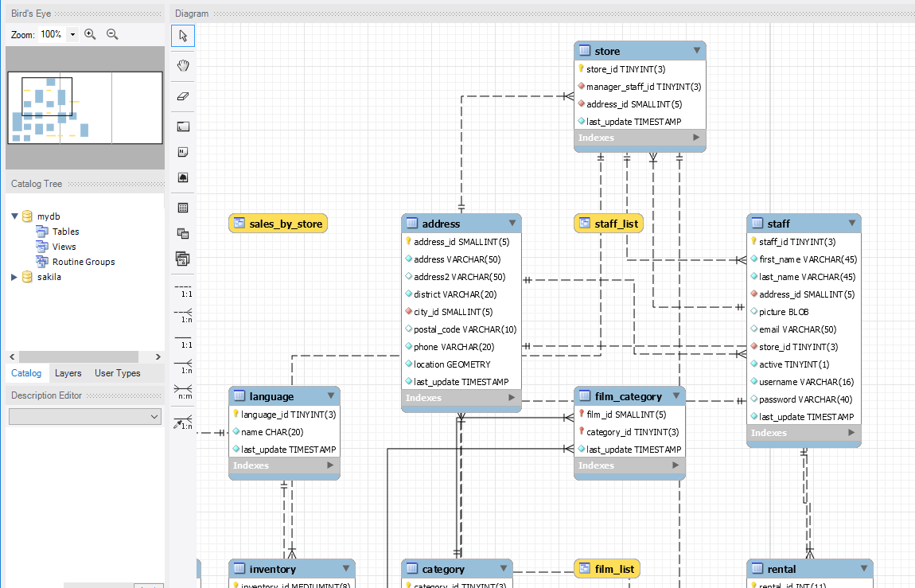Select the new layer tool

[x=183, y=127]
